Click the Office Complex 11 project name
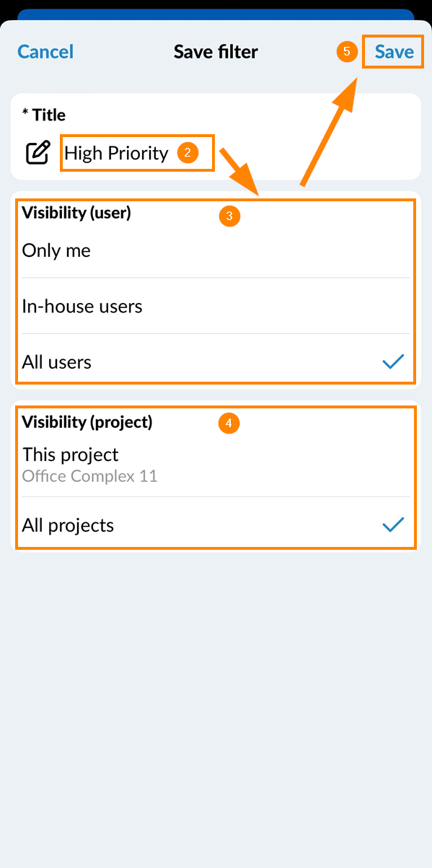 [x=89, y=476]
